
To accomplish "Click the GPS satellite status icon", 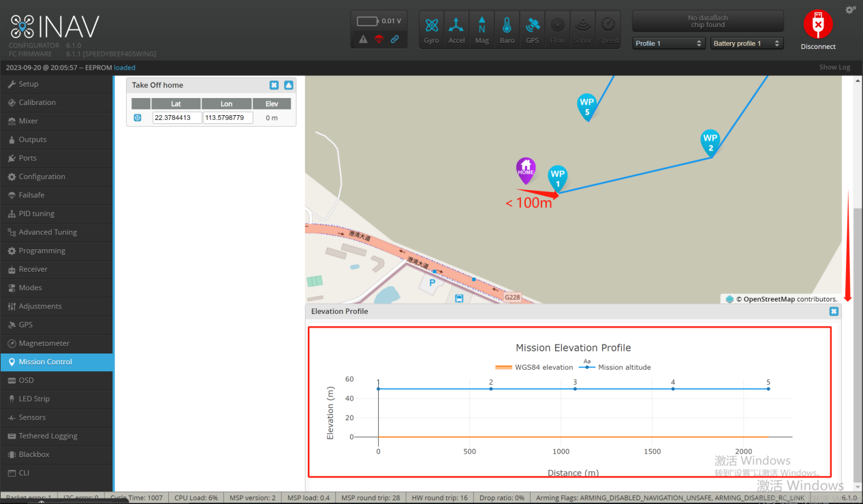I will (x=532, y=30).
